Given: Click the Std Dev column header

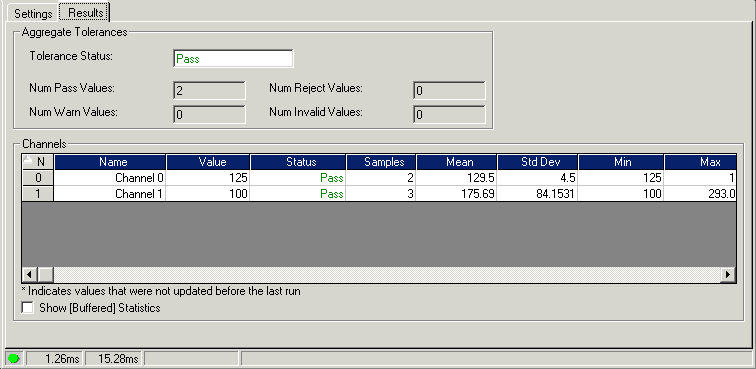Looking at the screenshot, I should tap(537, 162).
